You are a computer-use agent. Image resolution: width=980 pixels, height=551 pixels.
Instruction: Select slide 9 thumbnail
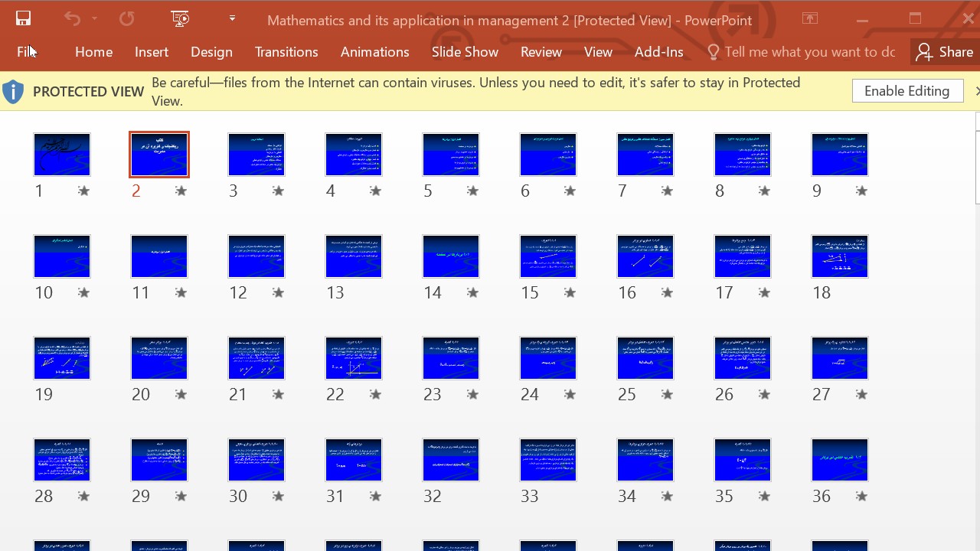pyautogui.click(x=840, y=155)
